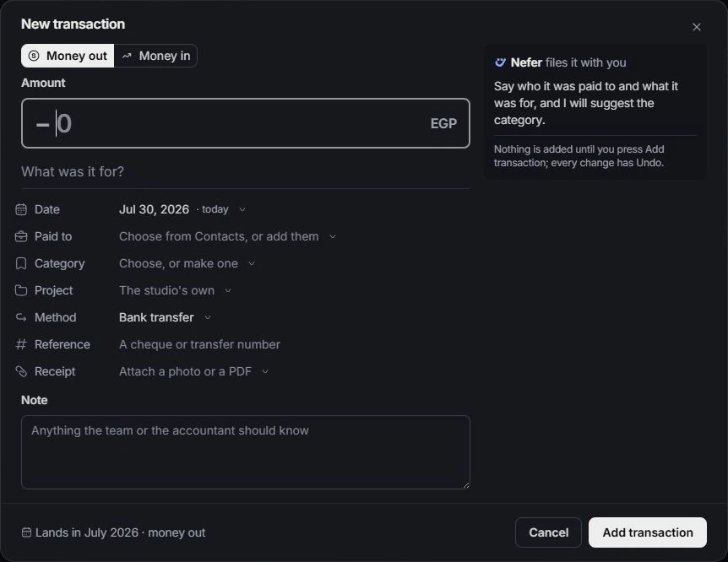Click the paperclip icon beside Receipt
Screen dimensions: 728x562
(21, 371)
